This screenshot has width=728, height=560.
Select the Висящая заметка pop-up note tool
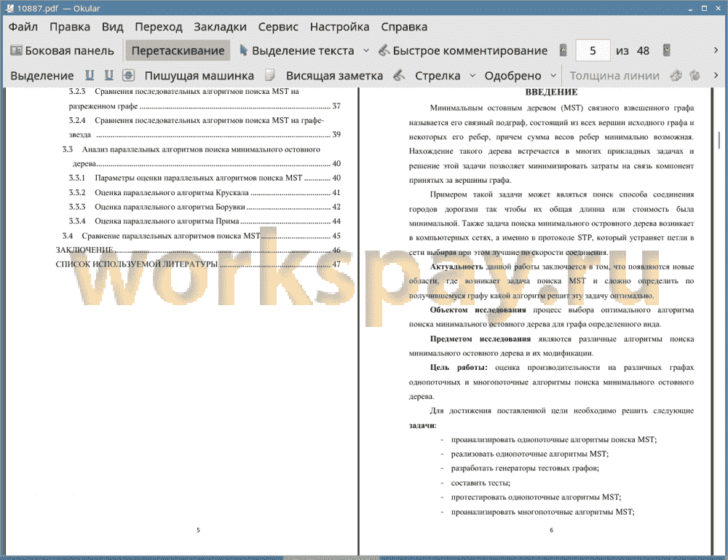pyautogui.click(x=334, y=76)
